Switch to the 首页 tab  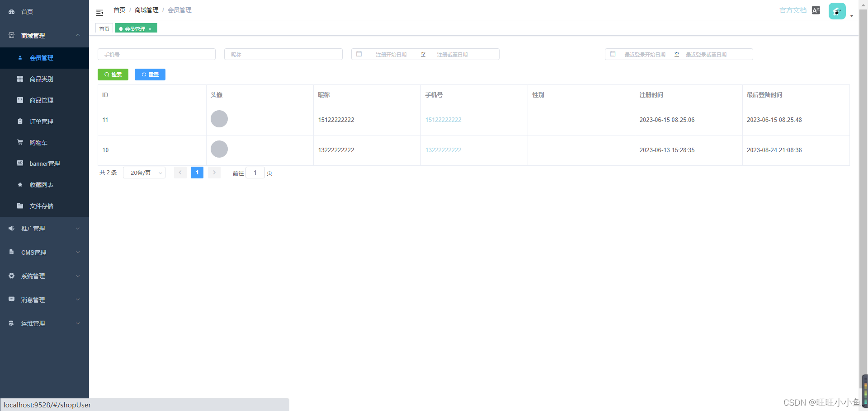click(104, 28)
